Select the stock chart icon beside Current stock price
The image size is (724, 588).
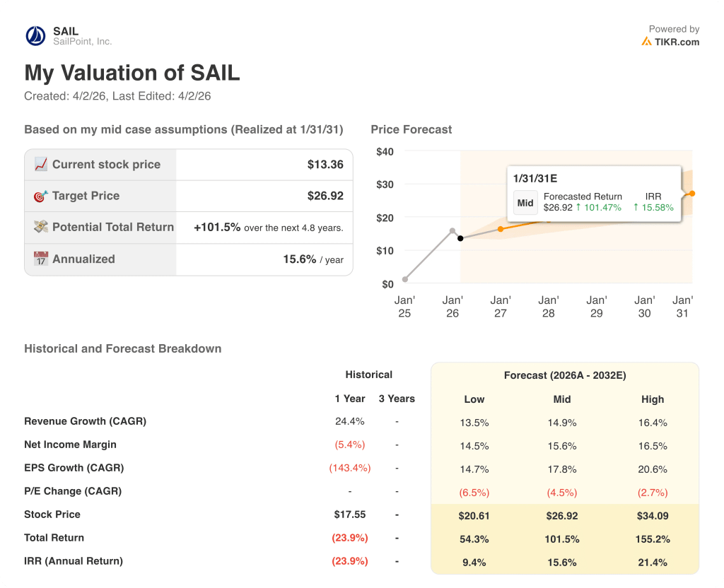[x=40, y=164]
